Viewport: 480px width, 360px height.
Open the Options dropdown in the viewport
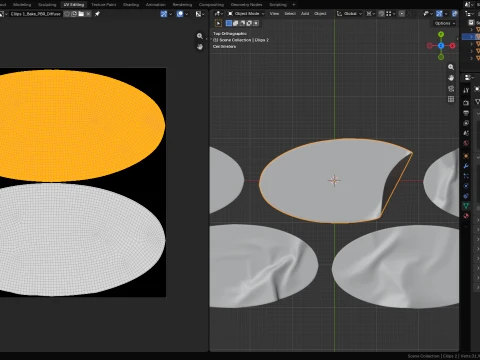445,23
